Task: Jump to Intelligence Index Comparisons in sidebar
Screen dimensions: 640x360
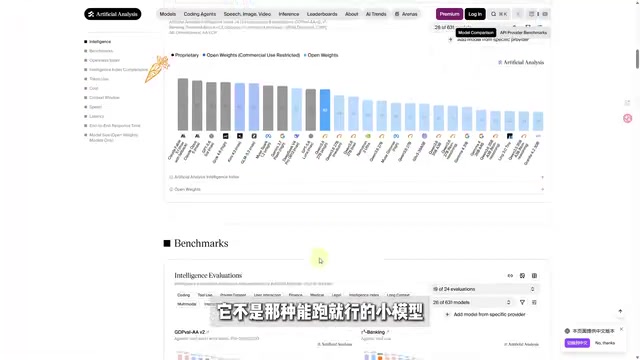Action: pos(118,70)
